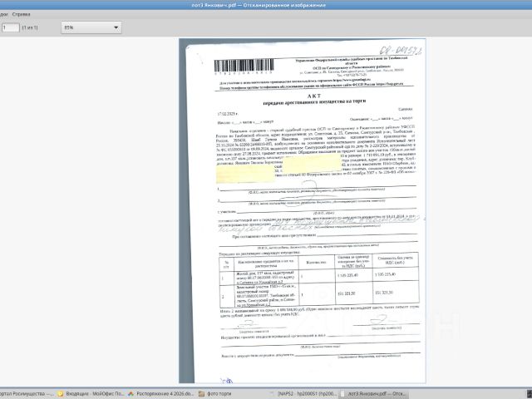The image size is (532, 399).
Task: Click the МойОфис mail icon in taskbar
Action: pos(61,393)
